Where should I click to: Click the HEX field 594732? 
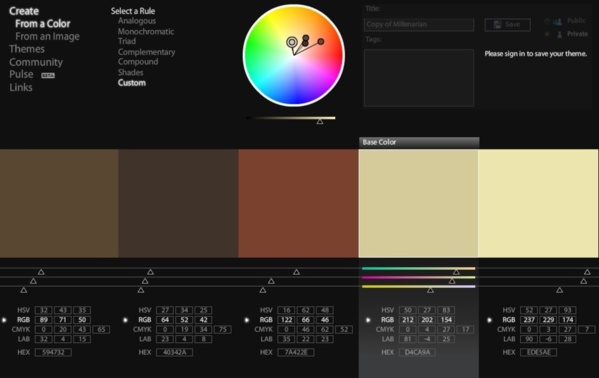coord(53,352)
